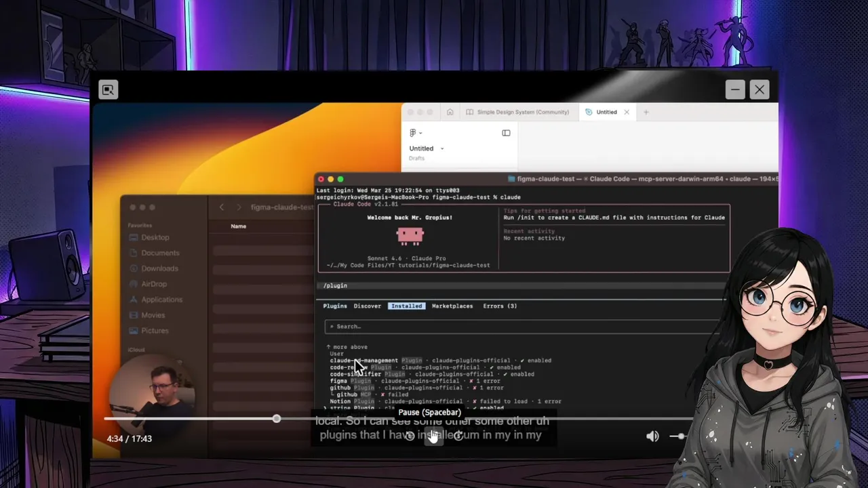Select the Installed tab in Claude Code
The image size is (868, 488).
tap(407, 306)
